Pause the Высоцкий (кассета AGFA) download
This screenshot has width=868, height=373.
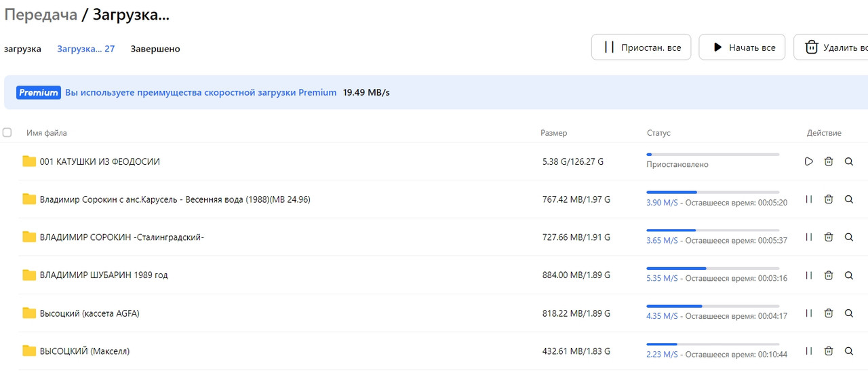[808, 313]
